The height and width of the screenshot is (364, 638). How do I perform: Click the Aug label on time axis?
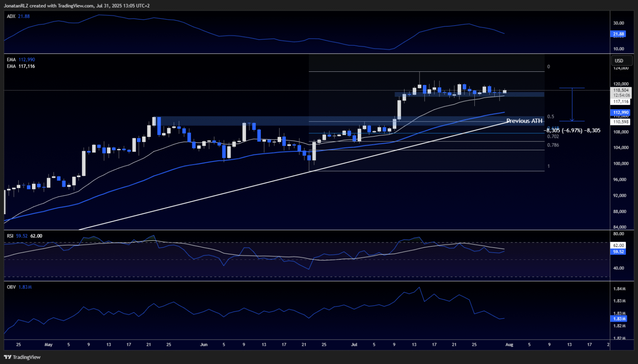click(x=509, y=344)
